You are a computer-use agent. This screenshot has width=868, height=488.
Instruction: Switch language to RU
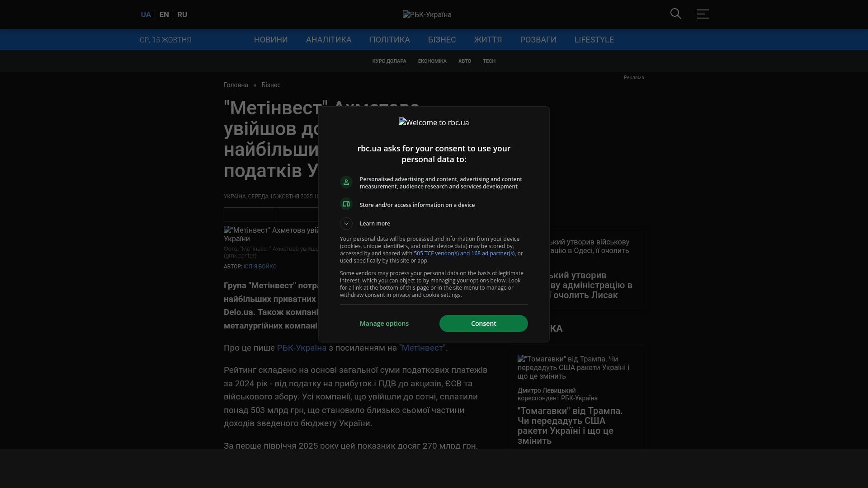coord(182,14)
